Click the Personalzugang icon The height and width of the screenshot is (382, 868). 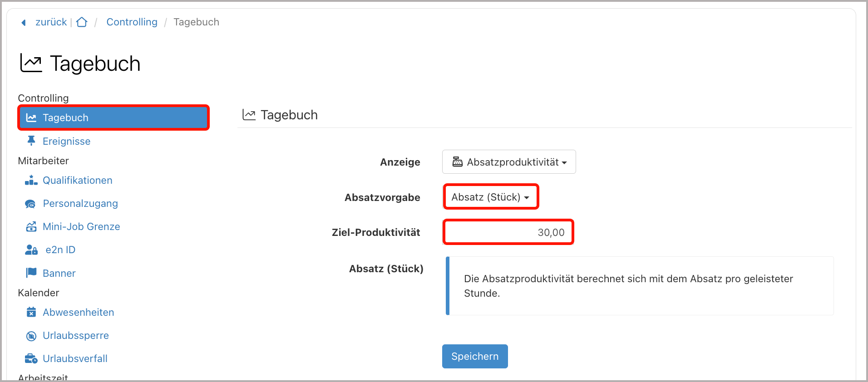coord(31,203)
